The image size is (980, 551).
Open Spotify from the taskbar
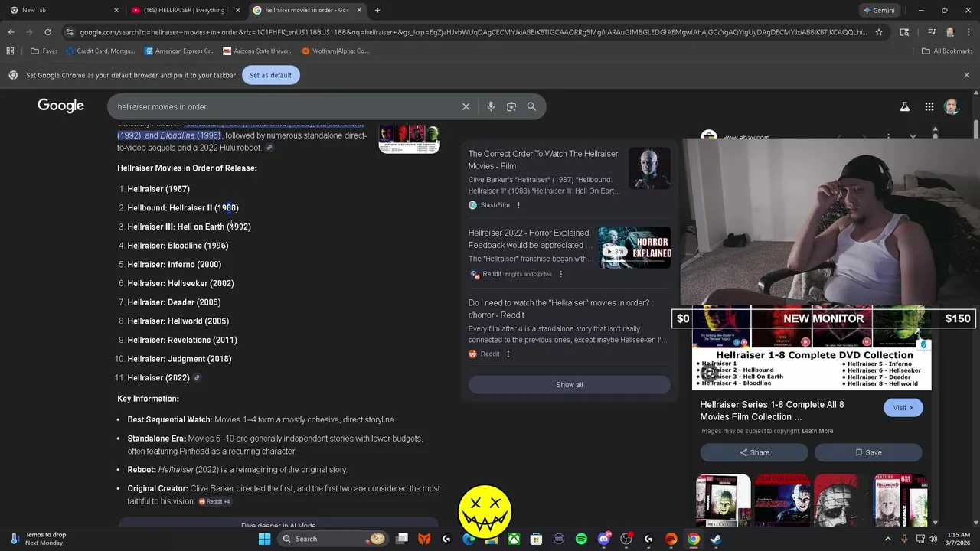[581, 539]
